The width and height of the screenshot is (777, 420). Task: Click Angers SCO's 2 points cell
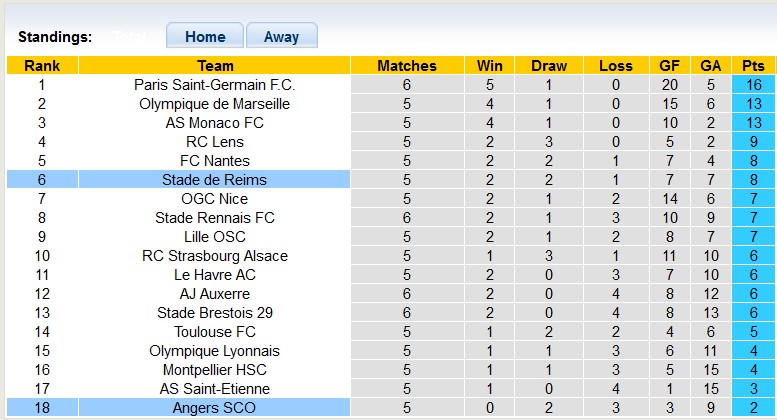753,408
